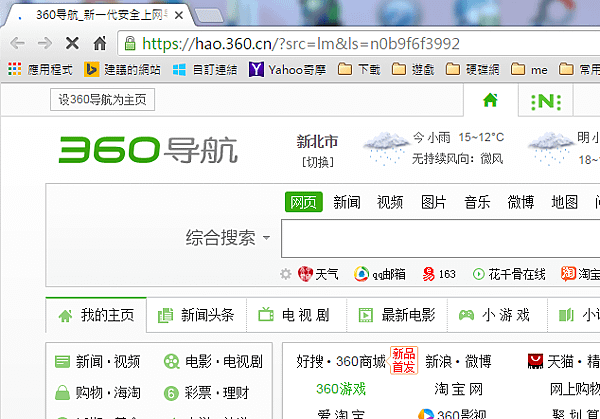600x419 pixels.
Task: Click 设360导航为主页 button
Action: 102,99
